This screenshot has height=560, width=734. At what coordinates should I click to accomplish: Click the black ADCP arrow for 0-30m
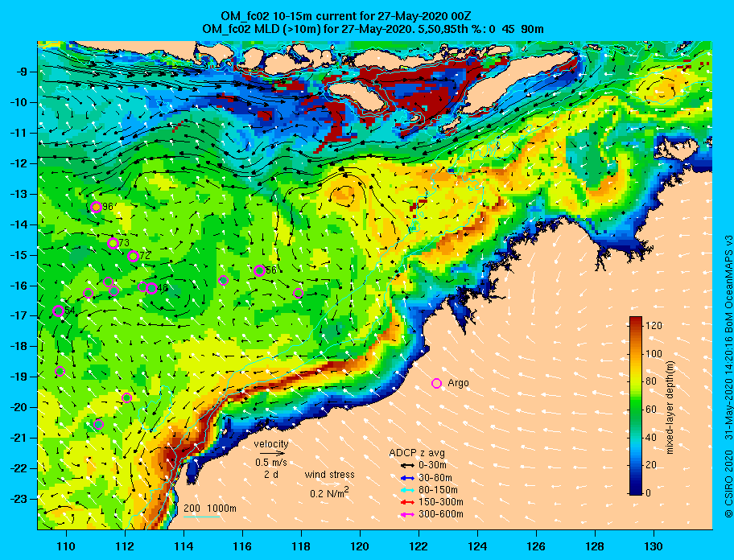[x=408, y=466]
